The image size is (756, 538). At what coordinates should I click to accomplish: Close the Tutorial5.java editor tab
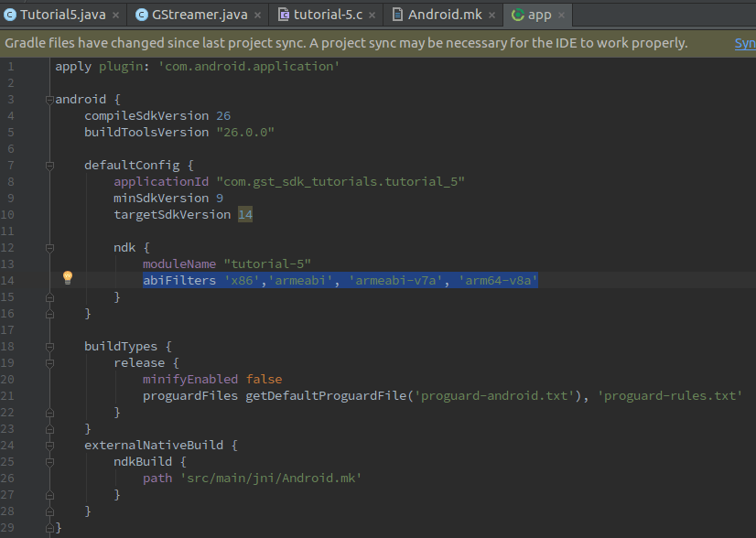[113, 15]
